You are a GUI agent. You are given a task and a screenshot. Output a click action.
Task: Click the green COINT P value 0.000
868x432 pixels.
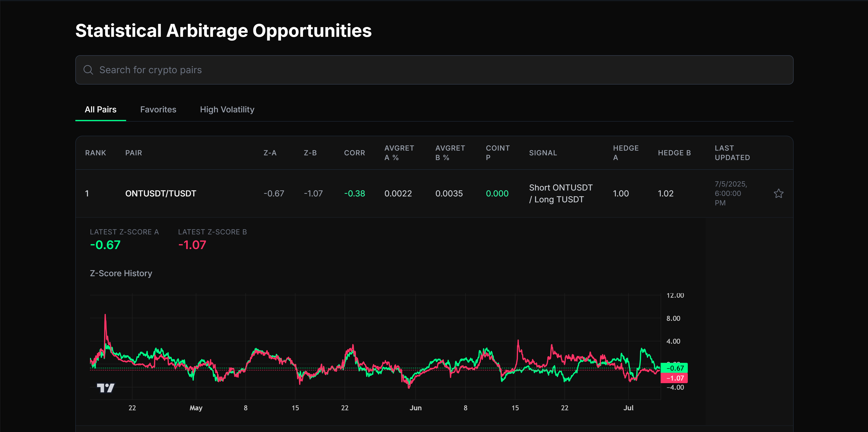[x=497, y=193]
